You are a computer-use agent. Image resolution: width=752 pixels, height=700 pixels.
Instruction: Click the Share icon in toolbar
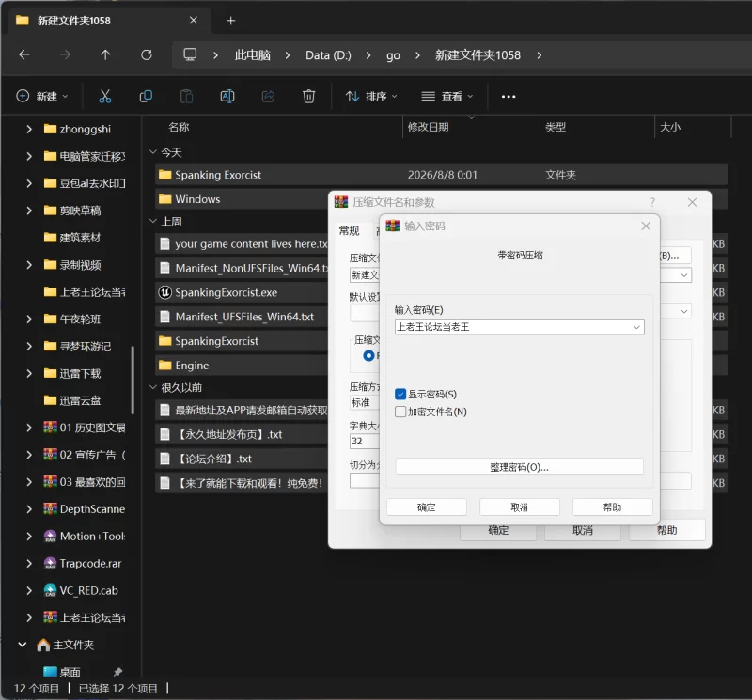pyautogui.click(x=268, y=97)
